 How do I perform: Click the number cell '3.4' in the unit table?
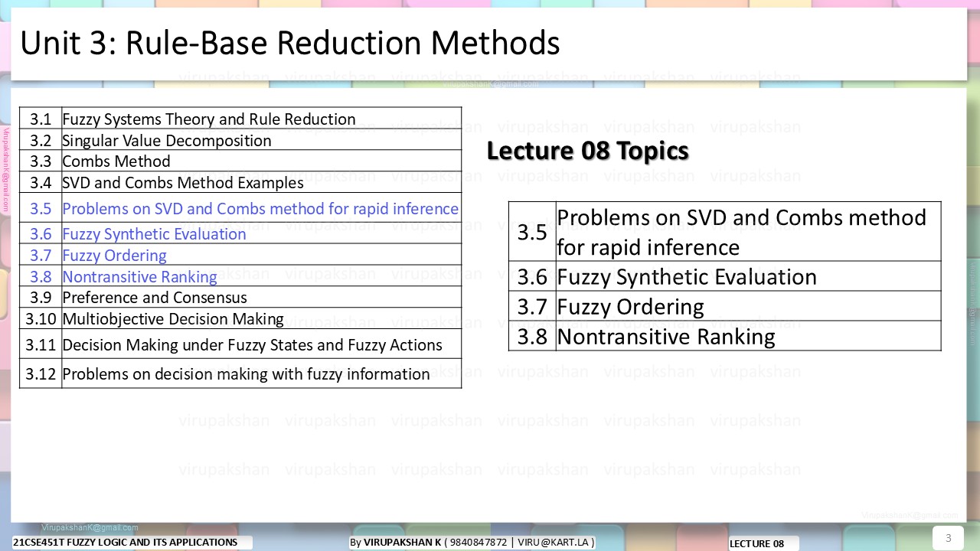[x=41, y=183]
